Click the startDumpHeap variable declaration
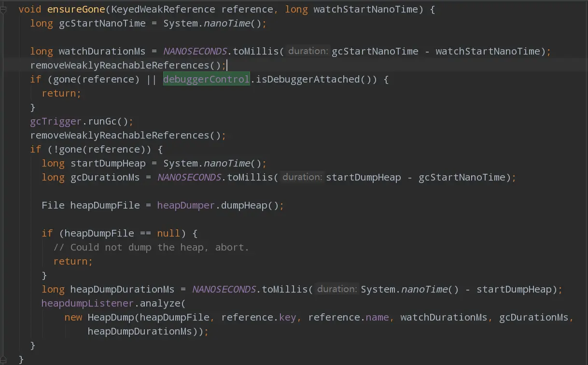 click(x=108, y=163)
